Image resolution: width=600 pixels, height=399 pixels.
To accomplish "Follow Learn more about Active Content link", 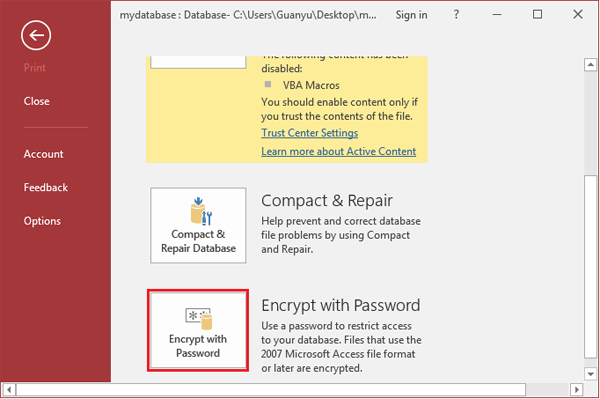I will [x=338, y=151].
